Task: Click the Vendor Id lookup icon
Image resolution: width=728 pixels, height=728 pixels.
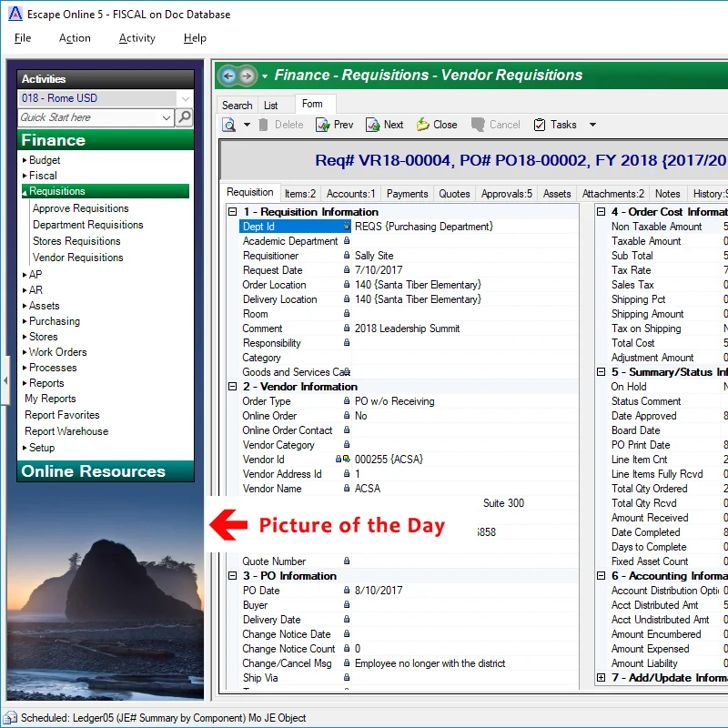Action: point(347,460)
